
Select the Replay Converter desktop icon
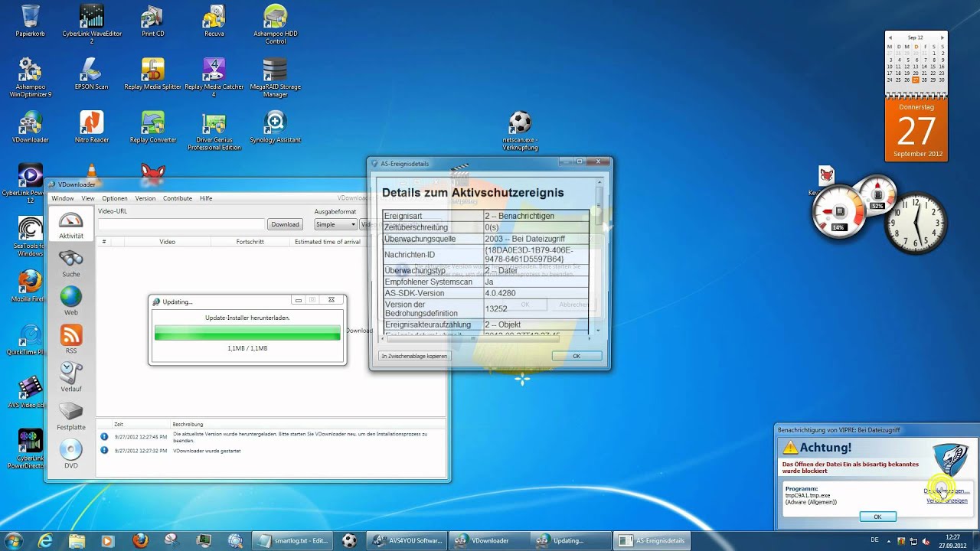pyautogui.click(x=153, y=127)
